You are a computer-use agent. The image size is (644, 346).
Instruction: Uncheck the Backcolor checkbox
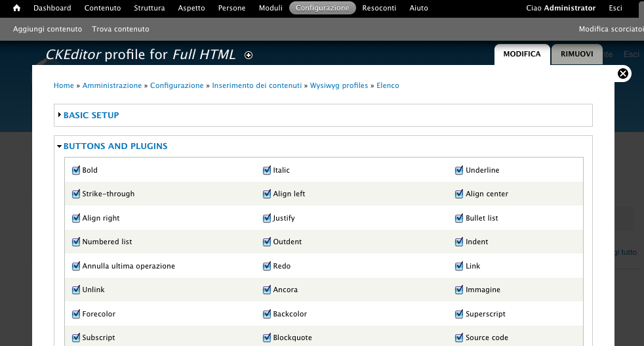pos(267,314)
